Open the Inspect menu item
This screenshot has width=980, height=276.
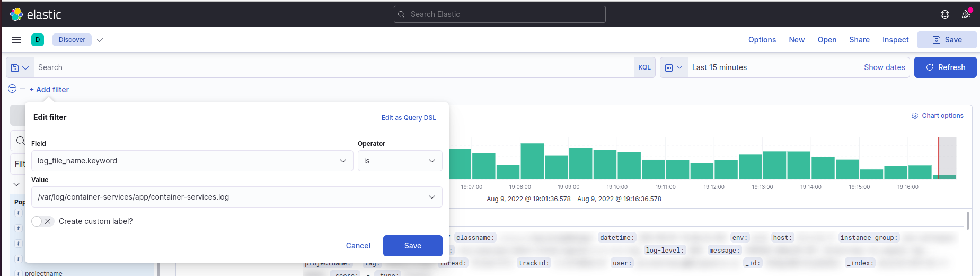pos(895,40)
